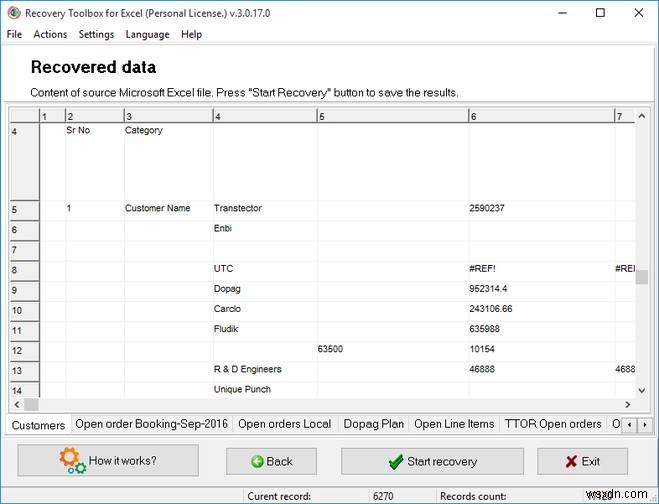Select row header 5

click(x=24, y=210)
